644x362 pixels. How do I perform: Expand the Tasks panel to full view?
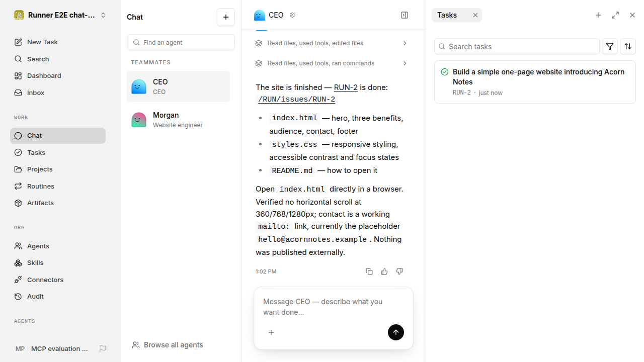615,15
